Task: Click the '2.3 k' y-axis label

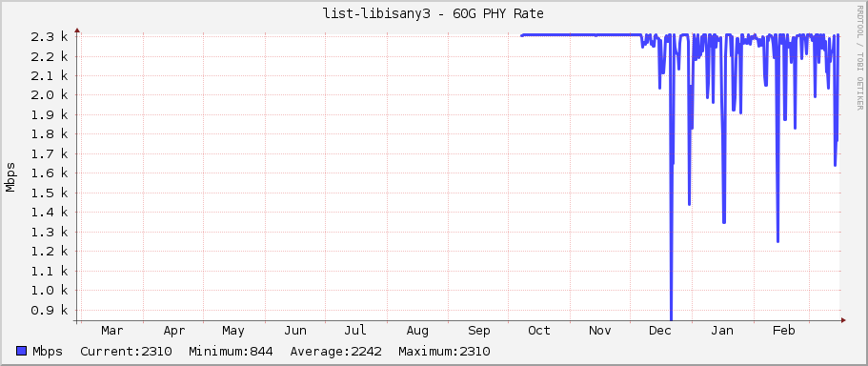Action: (x=50, y=36)
